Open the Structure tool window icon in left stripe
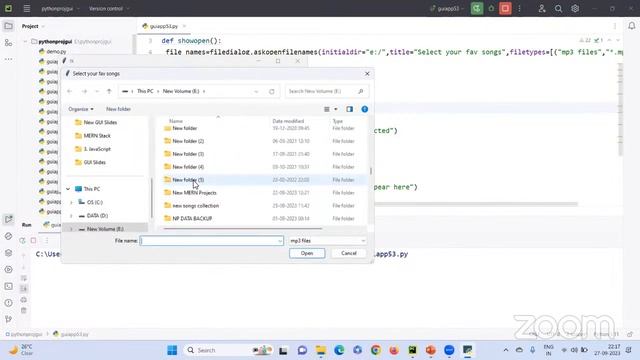 tap(8, 42)
